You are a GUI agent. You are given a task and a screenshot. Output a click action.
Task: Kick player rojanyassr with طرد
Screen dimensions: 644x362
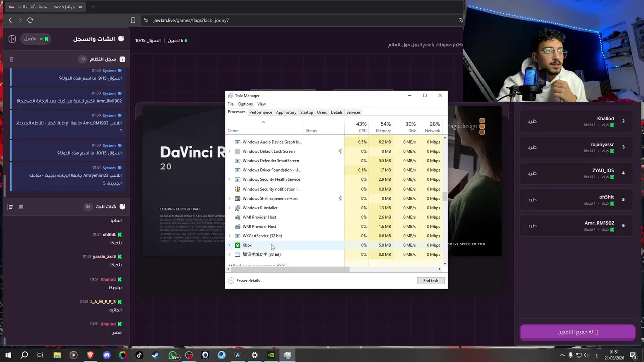[532, 147]
